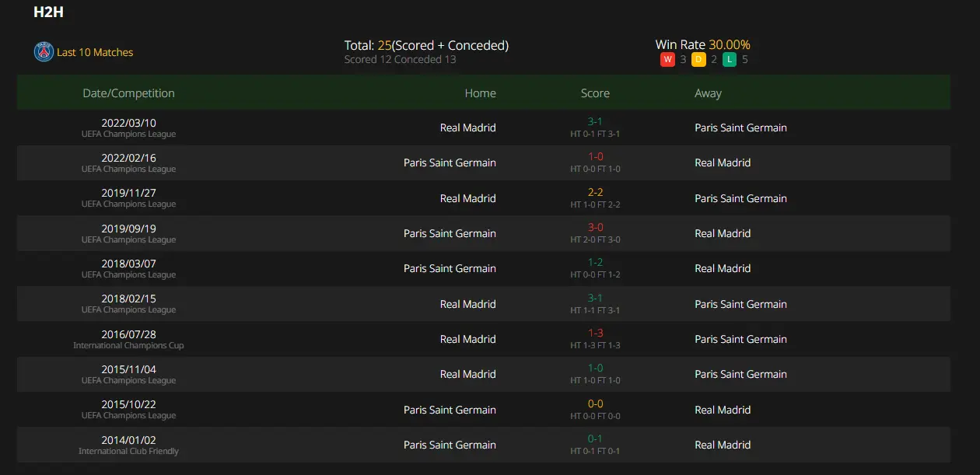Select home team Paris Saint Germain on 2018/03/07
980x475 pixels.
coord(450,268)
